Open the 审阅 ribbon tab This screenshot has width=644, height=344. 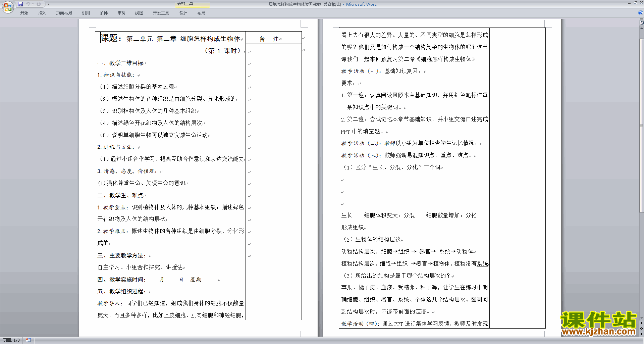(x=121, y=13)
